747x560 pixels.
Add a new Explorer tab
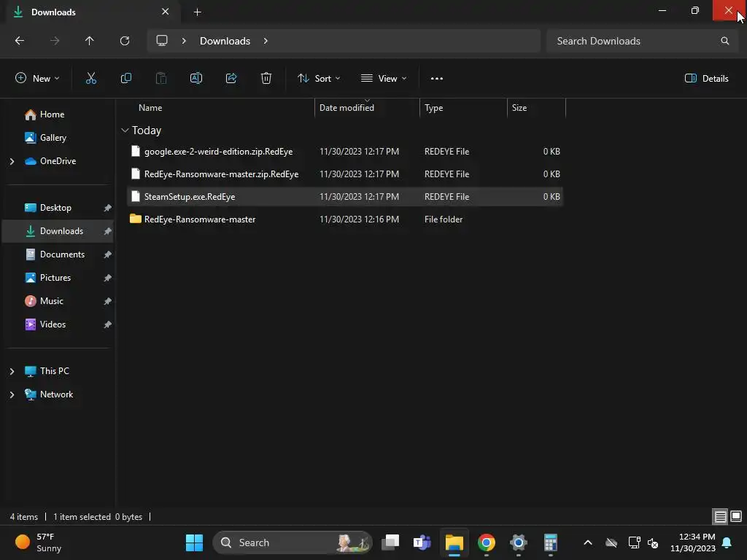click(197, 12)
